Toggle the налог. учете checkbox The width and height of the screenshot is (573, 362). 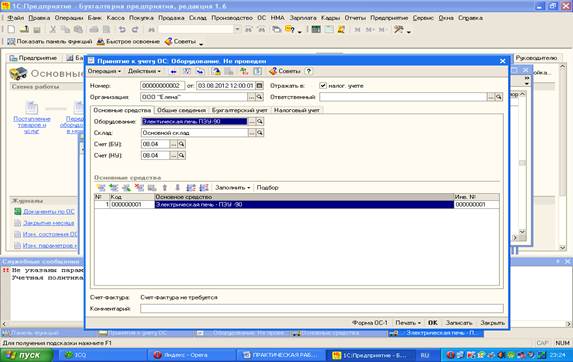pos(323,86)
